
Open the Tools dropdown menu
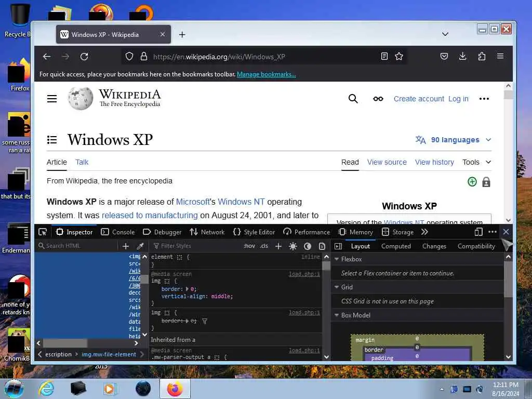(x=477, y=162)
